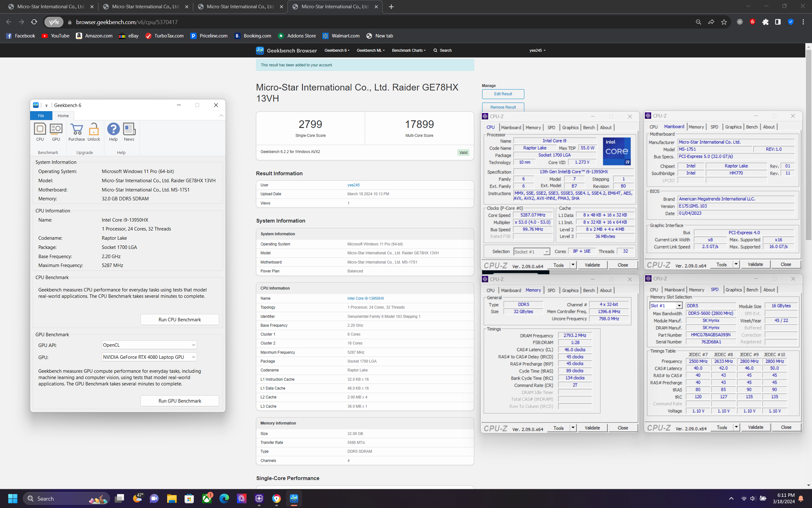Click the share page icon in browser toolbar
This screenshot has width=812, height=508.
(711, 22)
